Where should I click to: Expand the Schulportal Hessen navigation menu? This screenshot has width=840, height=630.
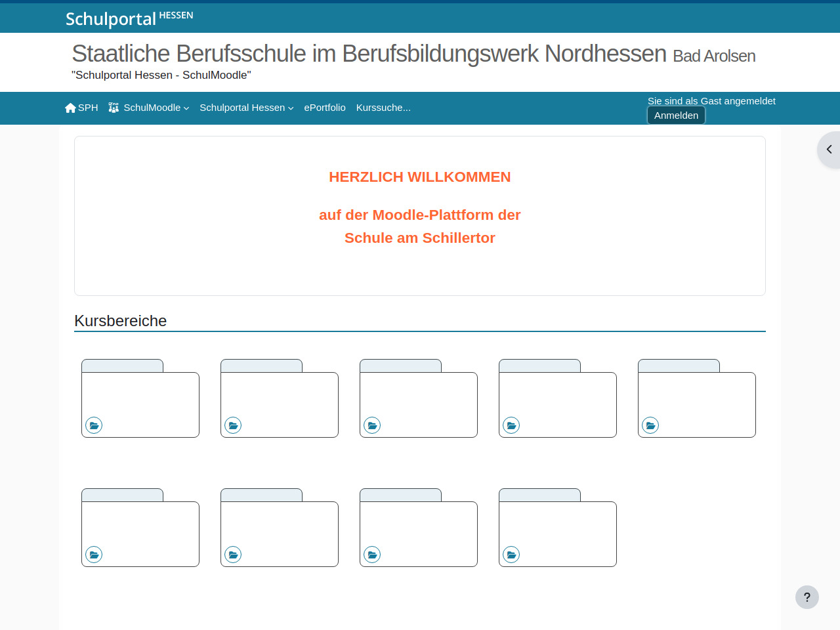(x=246, y=108)
